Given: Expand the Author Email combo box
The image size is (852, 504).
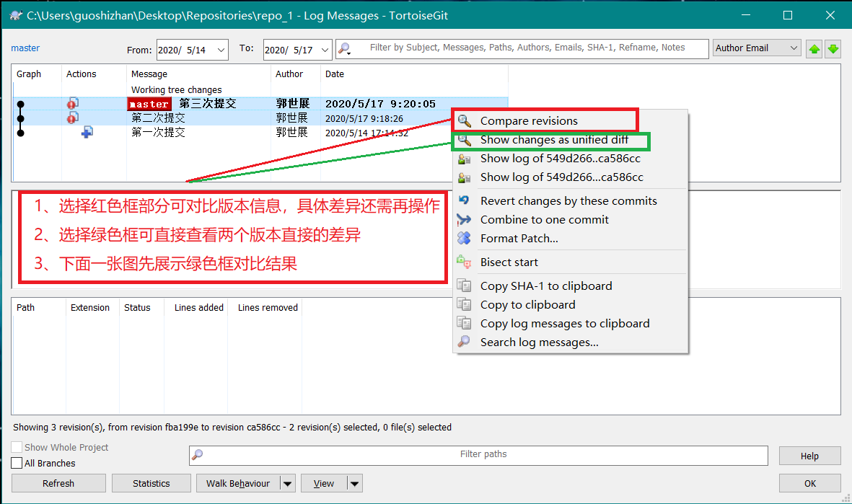Looking at the screenshot, I should tap(794, 48).
